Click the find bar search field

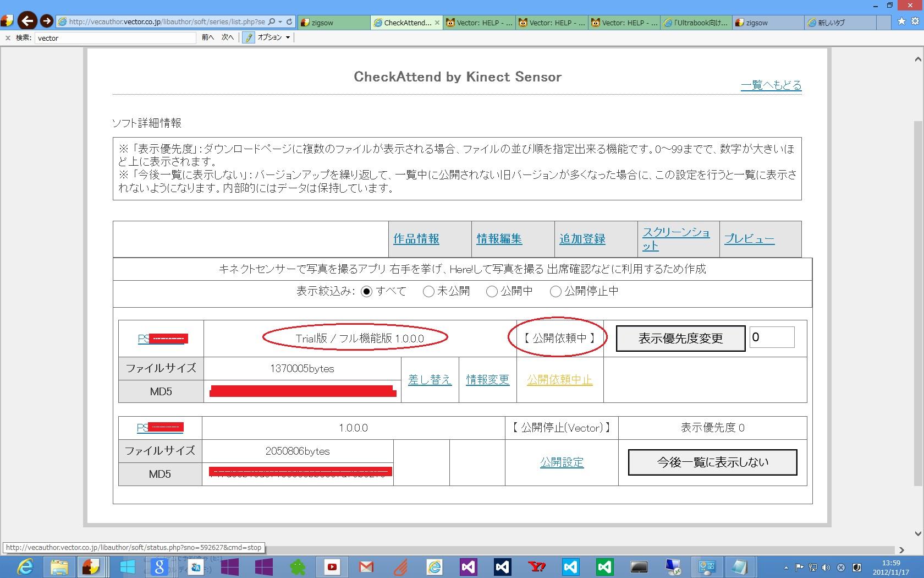[x=116, y=38]
